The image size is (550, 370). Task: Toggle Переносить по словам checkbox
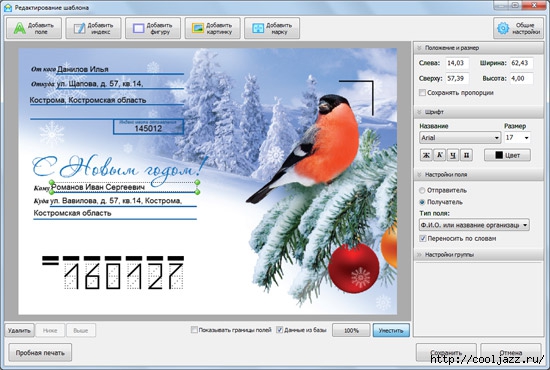[423, 238]
